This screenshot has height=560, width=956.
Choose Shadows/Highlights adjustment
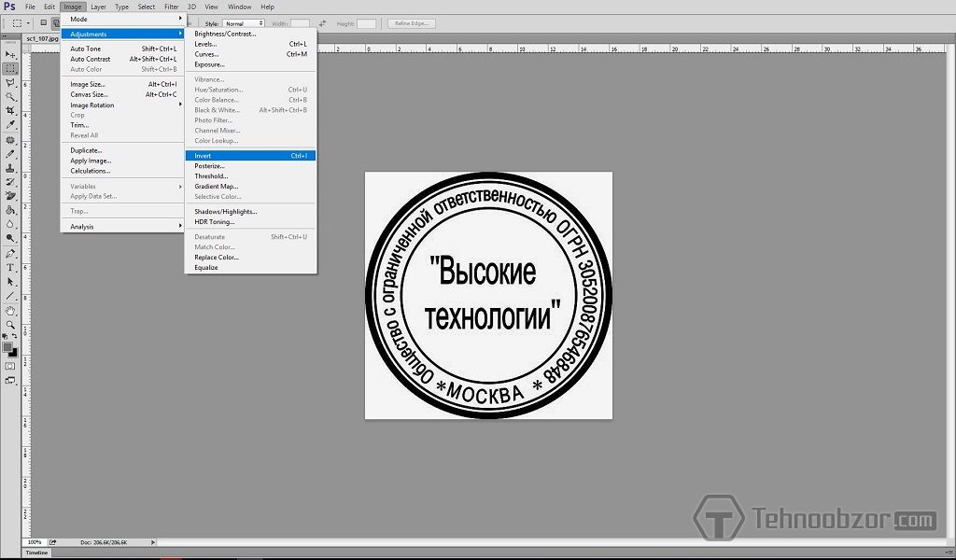pos(250,212)
